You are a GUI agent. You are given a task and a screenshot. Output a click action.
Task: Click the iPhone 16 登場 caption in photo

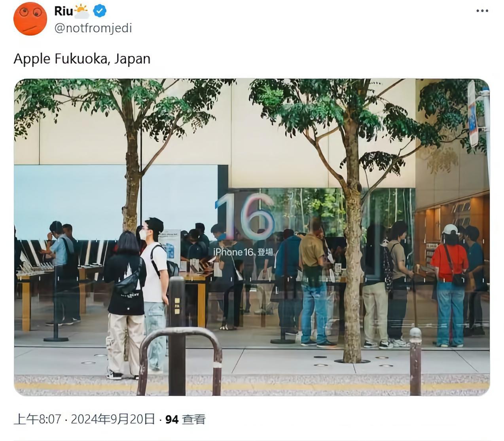pos(243,252)
